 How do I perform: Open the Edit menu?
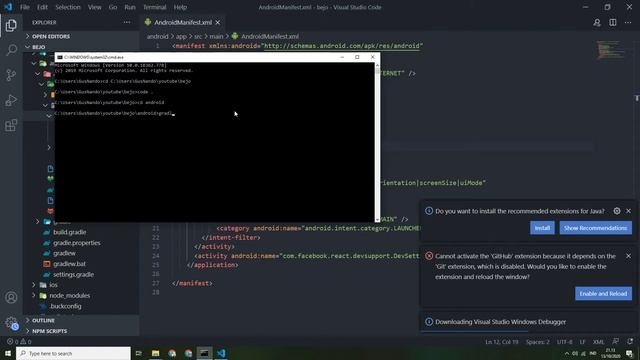click(x=42, y=7)
